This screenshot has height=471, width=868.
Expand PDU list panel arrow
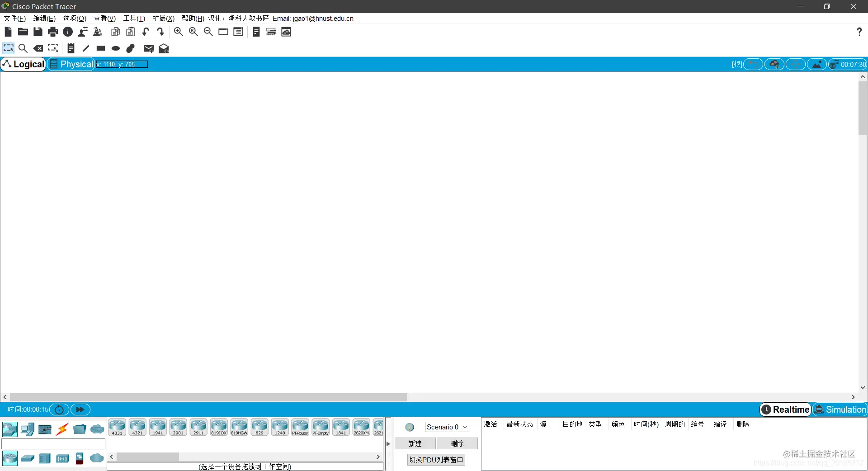point(388,444)
